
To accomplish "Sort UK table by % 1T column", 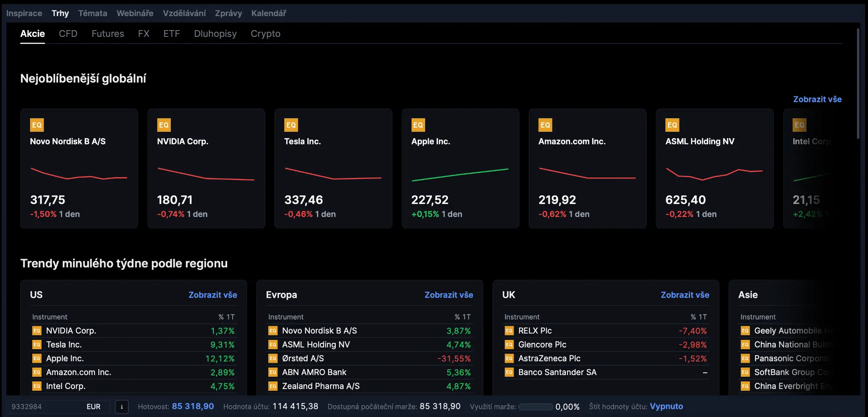I will [x=698, y=317].
